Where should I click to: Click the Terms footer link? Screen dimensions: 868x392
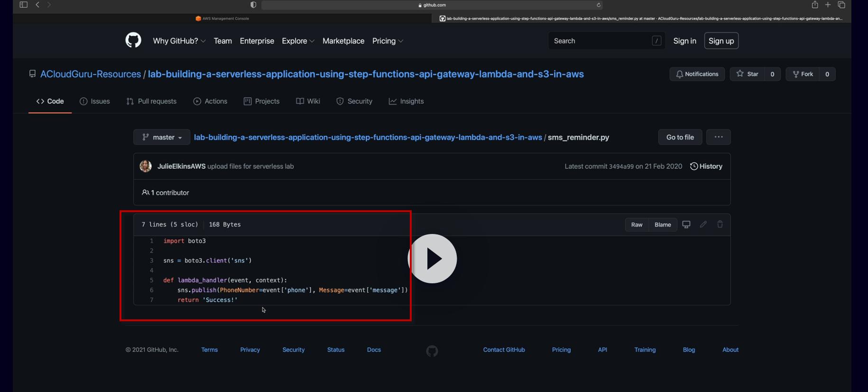click(x=210, y=350)
